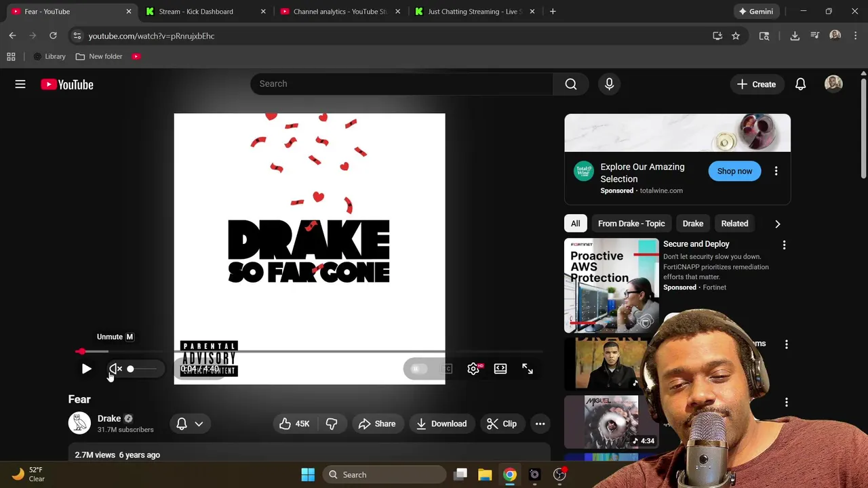Open player settings gear
Screen dimensions: 868x488
point(473,369)
